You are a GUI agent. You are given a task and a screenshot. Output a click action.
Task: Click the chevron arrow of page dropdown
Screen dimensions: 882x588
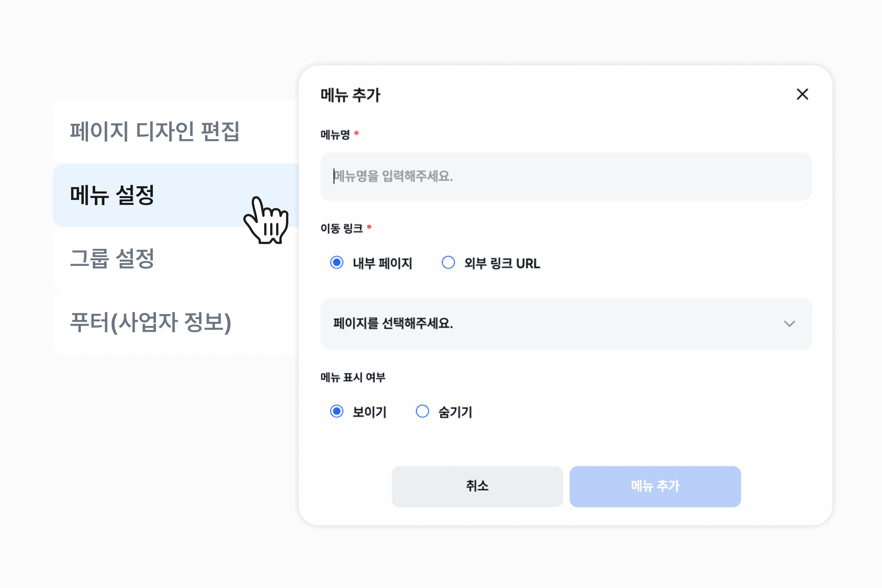pyautogui.click(x=789, y=324)
